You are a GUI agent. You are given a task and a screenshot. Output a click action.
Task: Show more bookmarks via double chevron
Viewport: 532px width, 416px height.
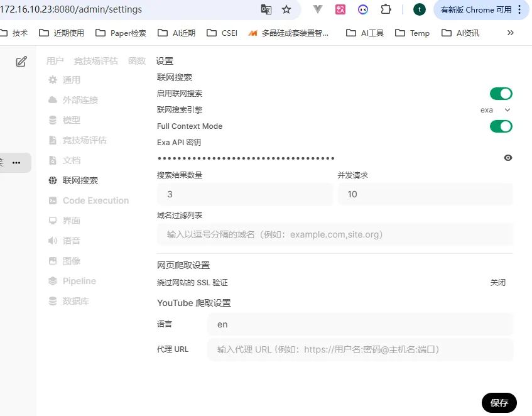[x=510, y=33]
